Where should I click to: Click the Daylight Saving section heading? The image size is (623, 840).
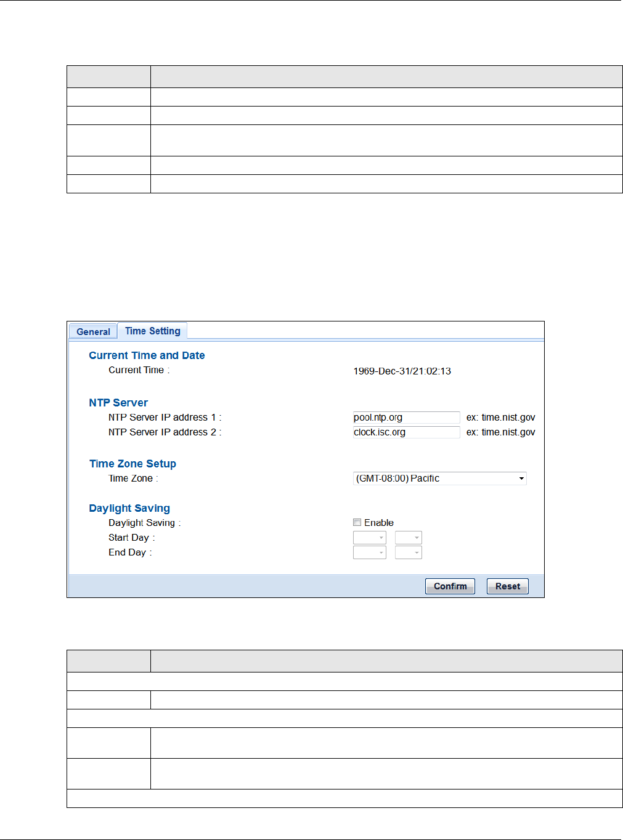pos(129,508)
